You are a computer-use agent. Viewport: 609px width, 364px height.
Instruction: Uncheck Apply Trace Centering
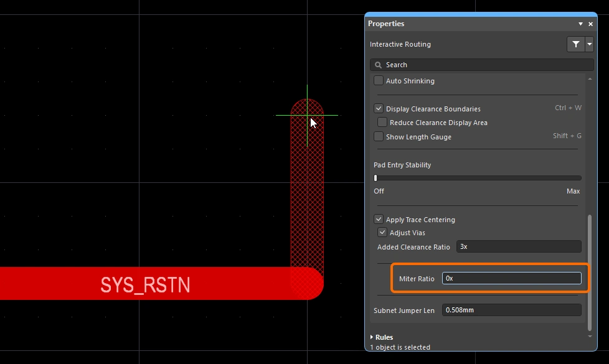pos(379,220)
